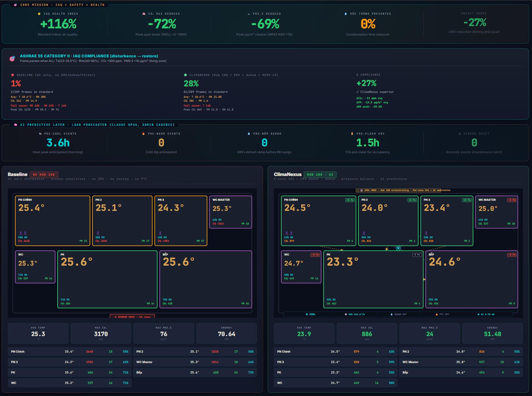Click the 1.5h Pre-Flush ERV value
The height and width of the screenshot is (396, 532).
368,143
